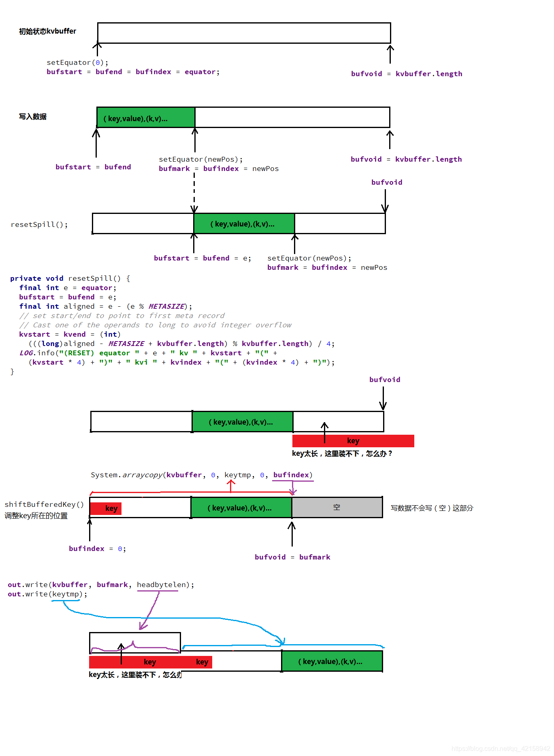Viewport: 554px width, 756px height.
Task: Select the text "bufindex = 0;"
Action: tap(97, 549)
